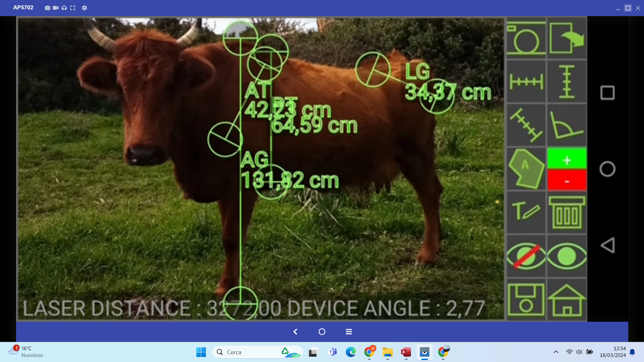Go to home screen using house icon
Screen dimensions: 644x362
pyautogui.click(x=567, y=299)
